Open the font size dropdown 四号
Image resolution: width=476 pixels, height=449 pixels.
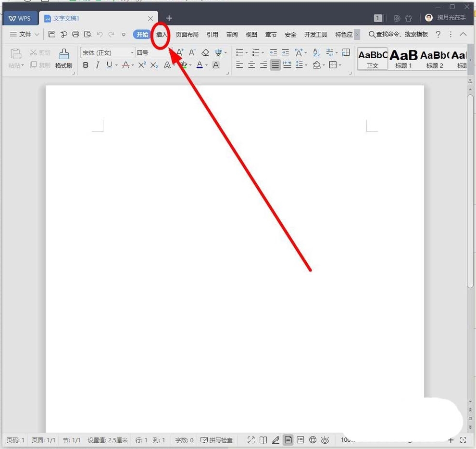(x=153, y=52)
